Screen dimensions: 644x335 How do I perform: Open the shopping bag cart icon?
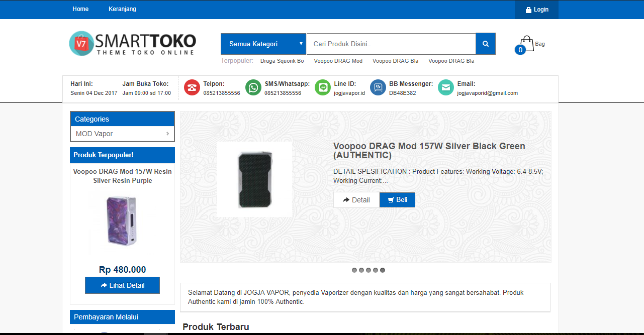tap(527, 43)
